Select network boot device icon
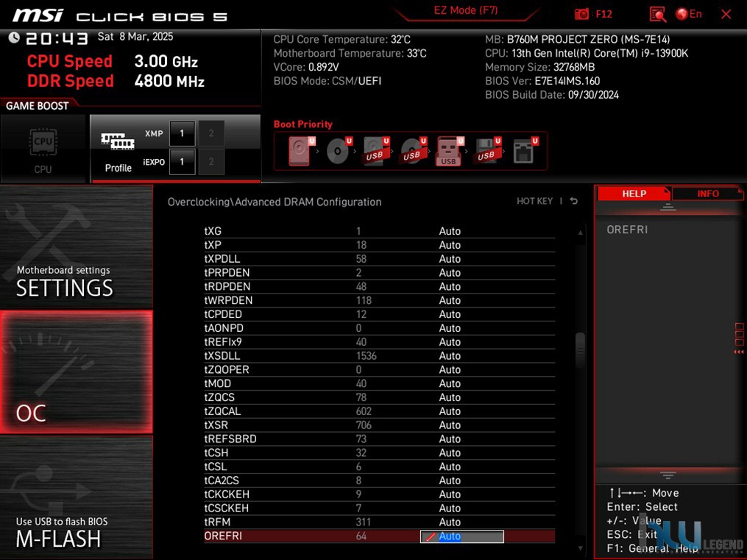Image resolution: width=747 pixels, height=560 pixels. pyautogui.click(x=525, y=150)
